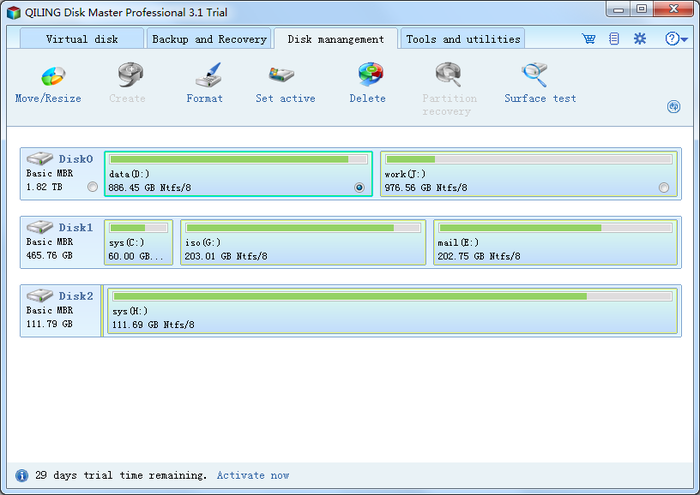
Task: Click the refresh icon below the help button
Action: point(674,107)
